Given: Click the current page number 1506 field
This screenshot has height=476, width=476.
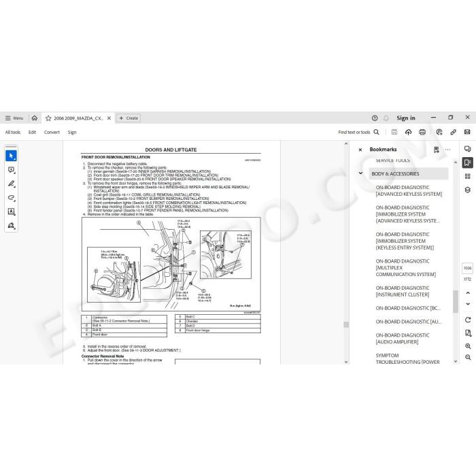Looking at the screenshot, I should 468,268.
